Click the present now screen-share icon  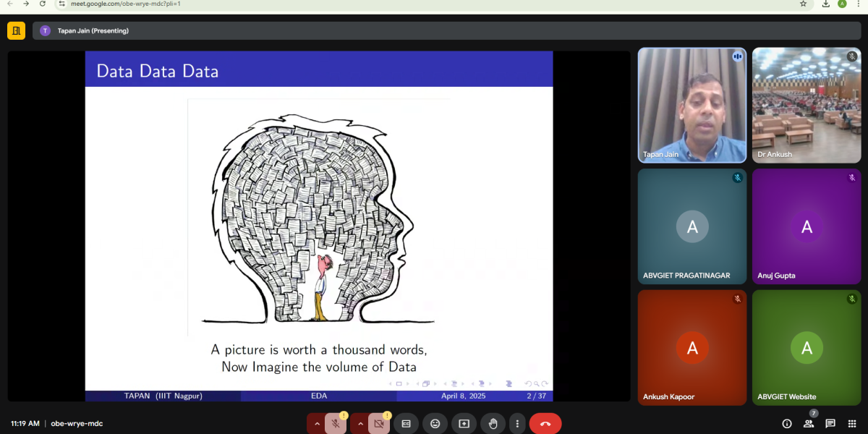coord(464,423)
